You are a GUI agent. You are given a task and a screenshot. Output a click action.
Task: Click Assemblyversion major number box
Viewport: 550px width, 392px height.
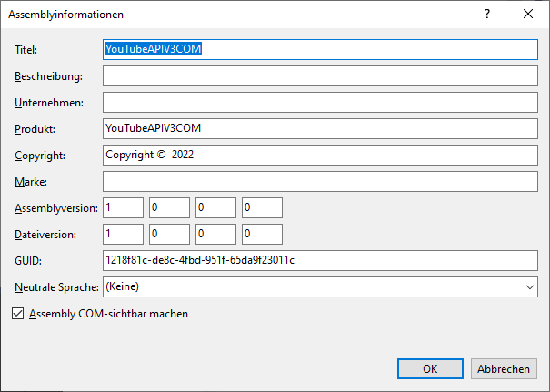click(123, 208)
